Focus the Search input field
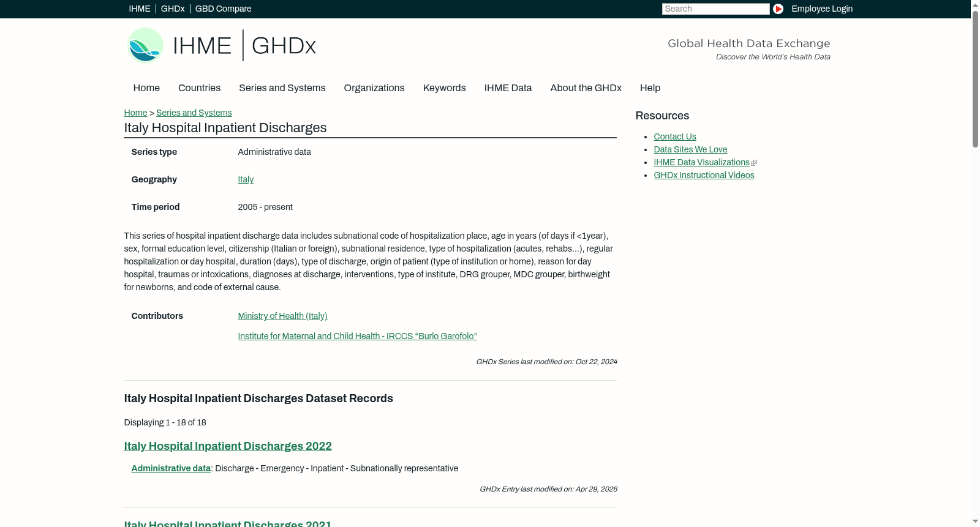980x527 pixels. tap(715, 9)
